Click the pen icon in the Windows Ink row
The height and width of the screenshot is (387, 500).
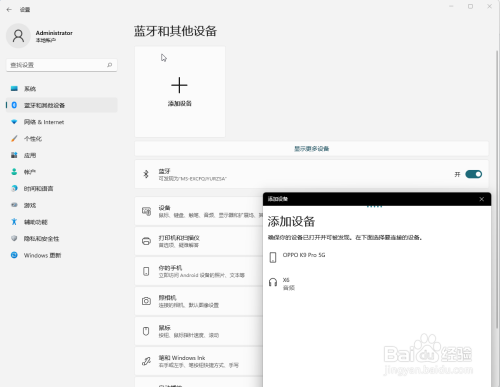pos(146,361)
